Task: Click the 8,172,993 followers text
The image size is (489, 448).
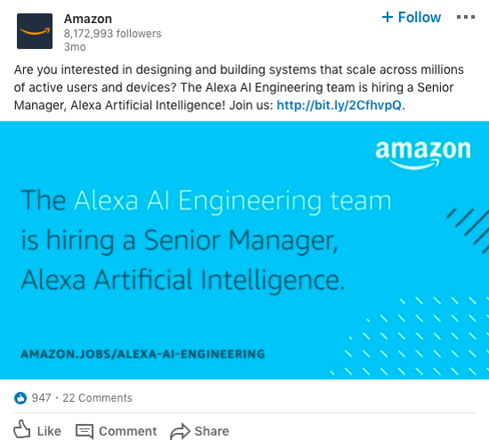Action: pos(113,34)
